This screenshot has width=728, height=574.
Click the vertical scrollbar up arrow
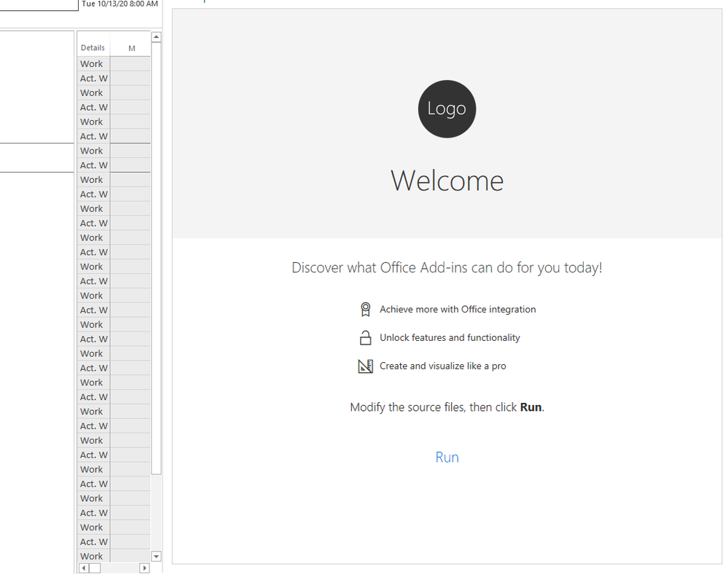(157, 36)
